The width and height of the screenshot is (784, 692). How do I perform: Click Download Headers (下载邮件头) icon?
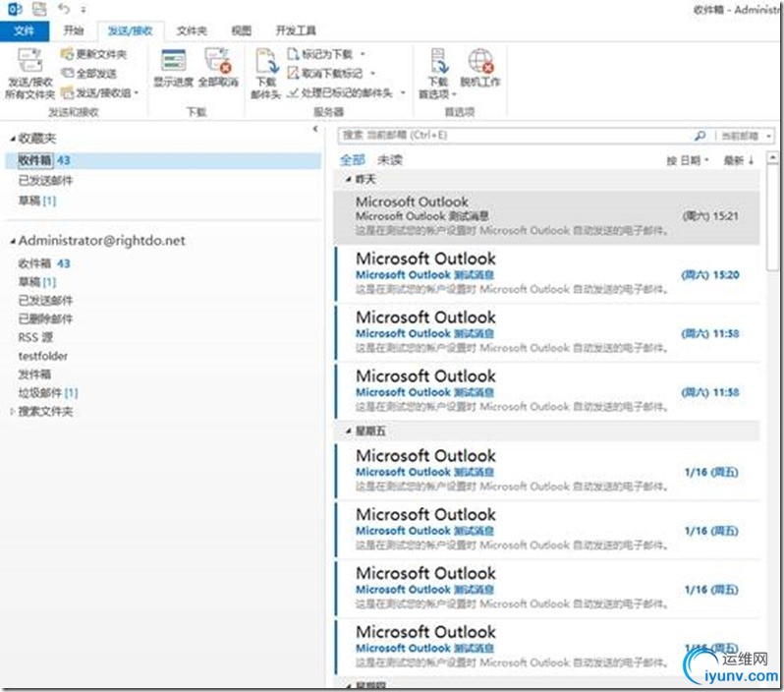point(266,74)
